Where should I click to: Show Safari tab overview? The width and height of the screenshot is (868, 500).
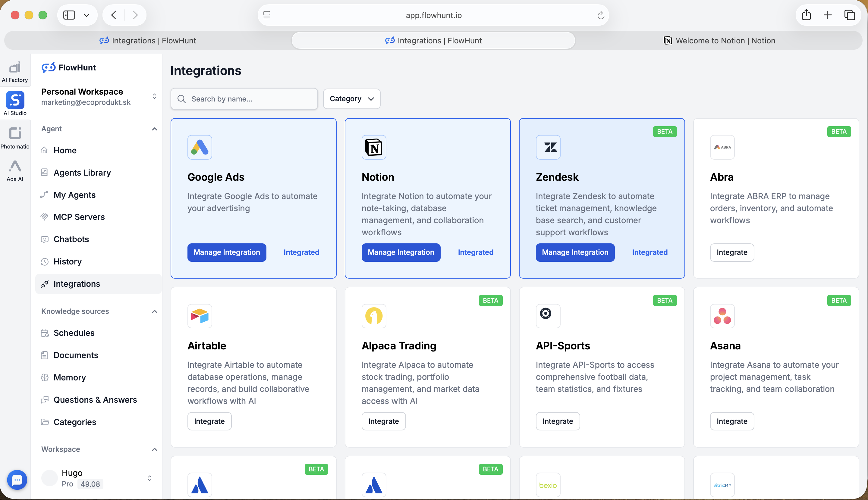pyautogui.click(x=849, y=15)
